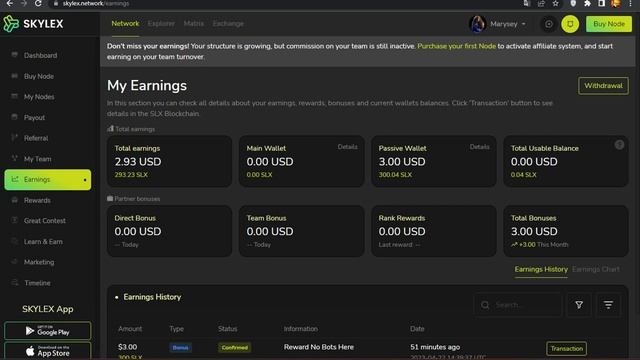
Task: Open the funnel filter for earnings history
Action: coord(579,305)
